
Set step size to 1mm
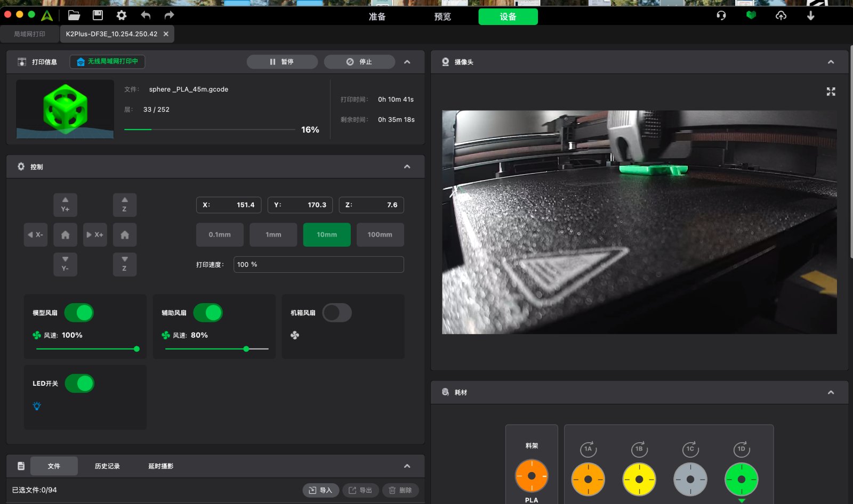(273, 234)
